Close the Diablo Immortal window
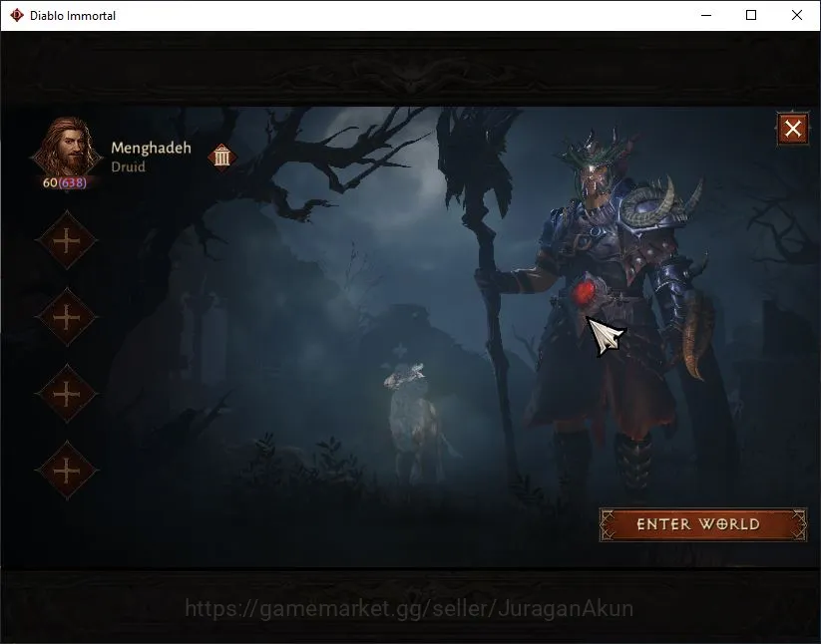821x644 pixels. coord(796,15)
